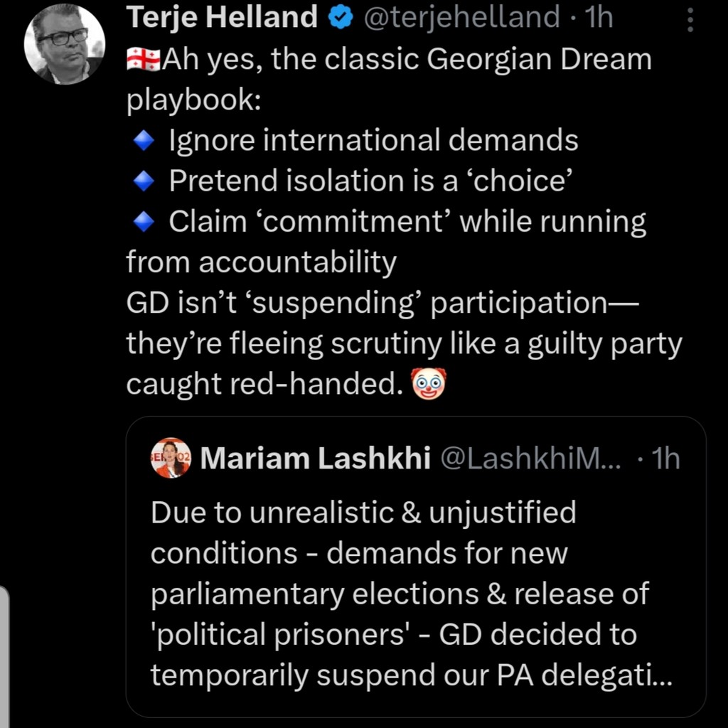Click the quoted post's 1h timestamp
The width and height of the screenshot is (728, 728).
coord(665,459)
